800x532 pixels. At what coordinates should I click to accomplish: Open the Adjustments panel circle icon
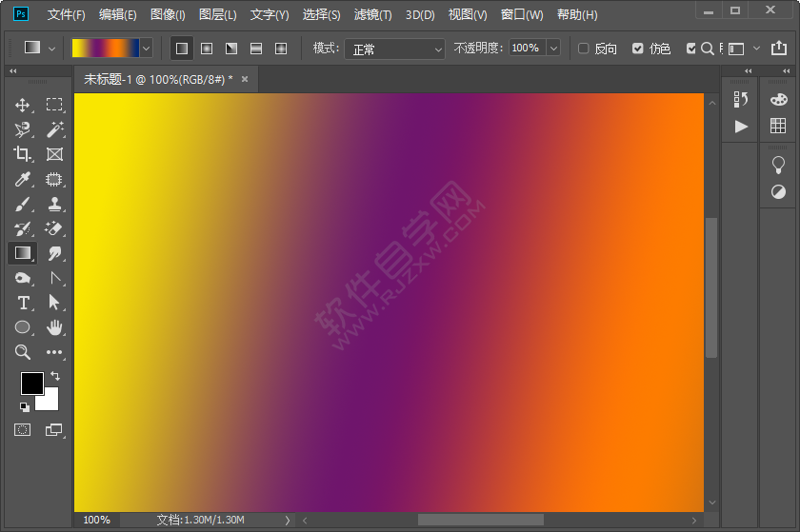(x=779, y=192)
